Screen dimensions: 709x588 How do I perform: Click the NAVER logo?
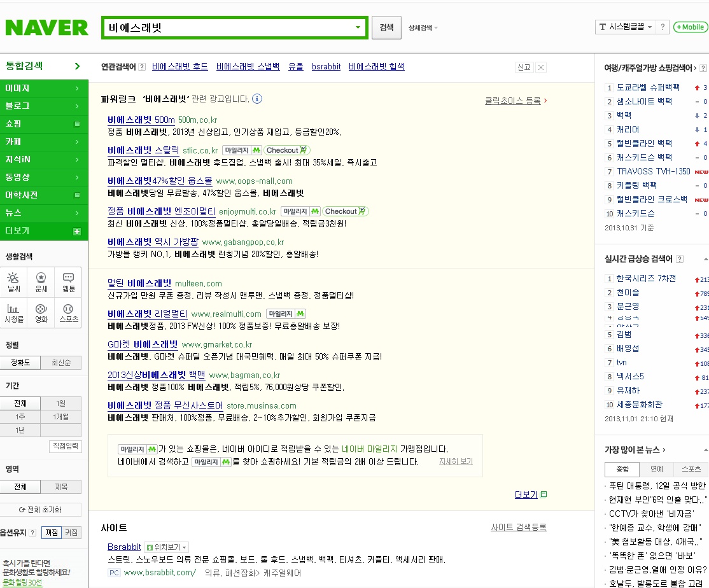46,27
